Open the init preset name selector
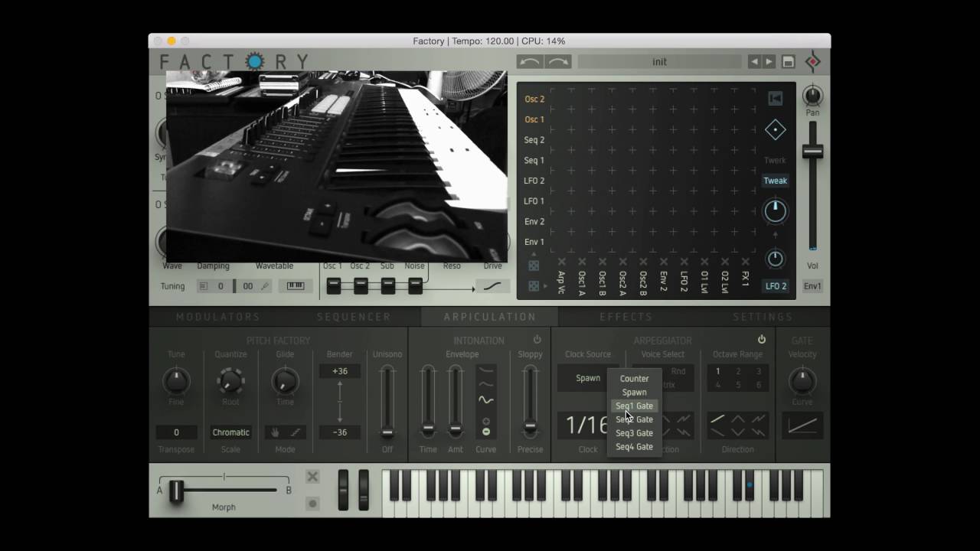Image resolution: width=980 pixels, height=551 pixels. pos(660,62)
